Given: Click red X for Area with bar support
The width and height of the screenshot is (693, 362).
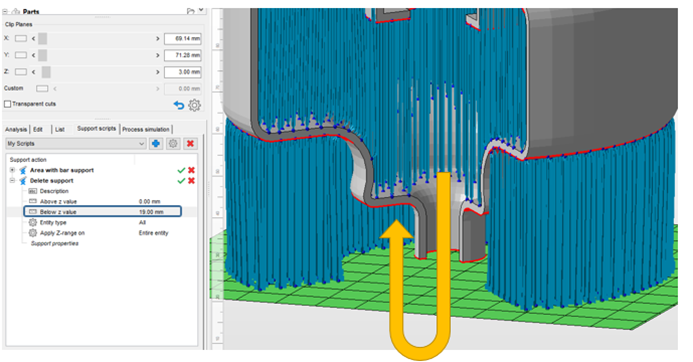Looking at the screenshot, I should pyautogui.click(x=191, y=170).
